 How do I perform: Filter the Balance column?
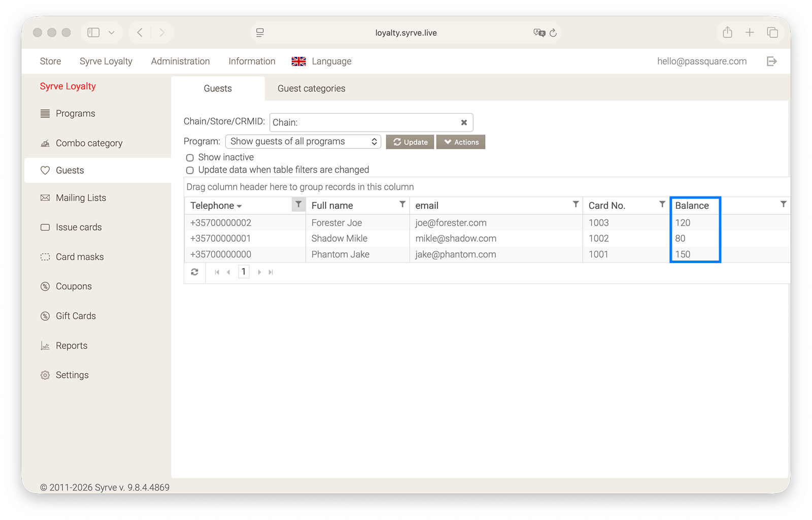pyautogui.click(x=784, y=204)
